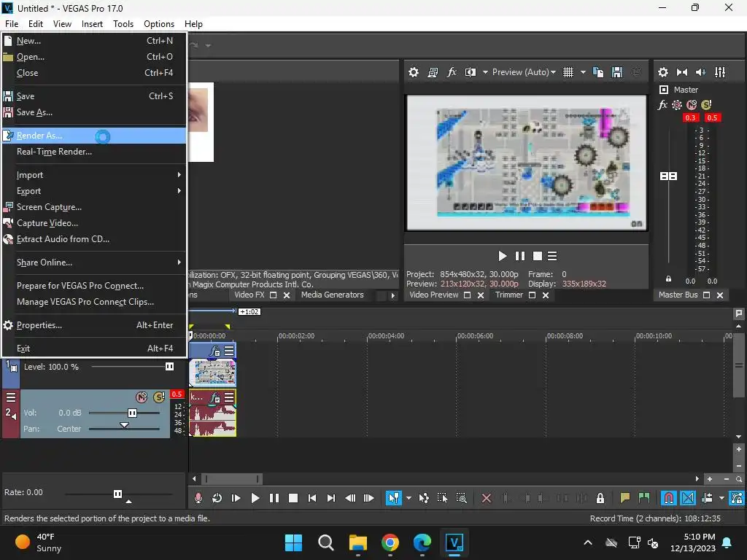
Task: Expand split screen view dropdown arrow
Action: point(485,72)
